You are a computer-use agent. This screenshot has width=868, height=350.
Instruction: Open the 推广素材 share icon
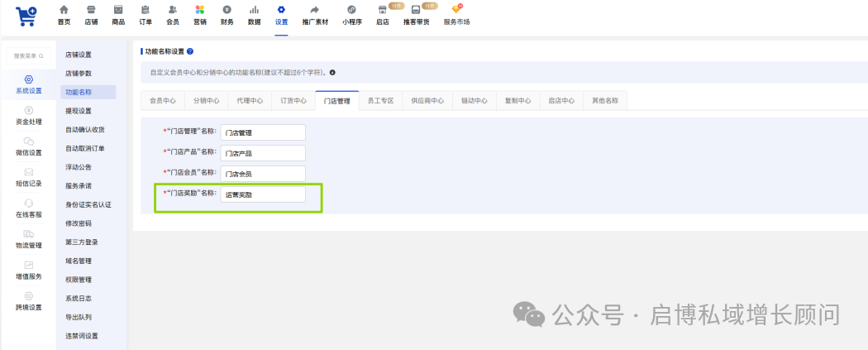point(314,10)
